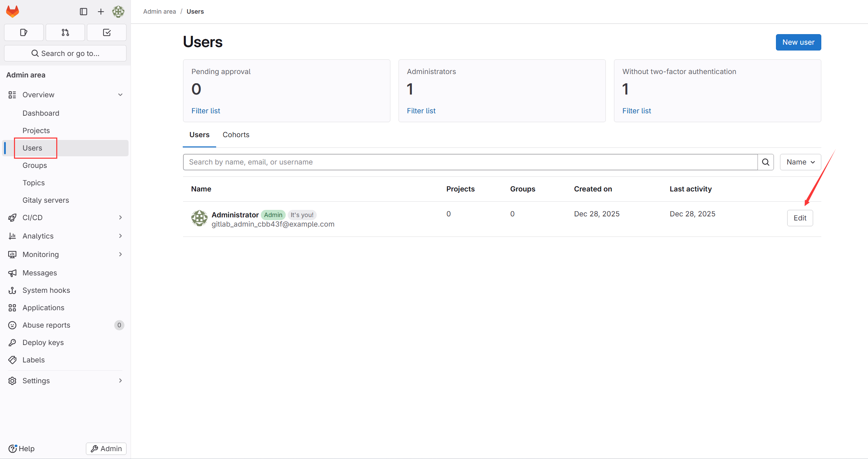The height and width of the screenshot is (459, 868).
Task: Click the Help button at bottom
Action: [x=22, y=449]
